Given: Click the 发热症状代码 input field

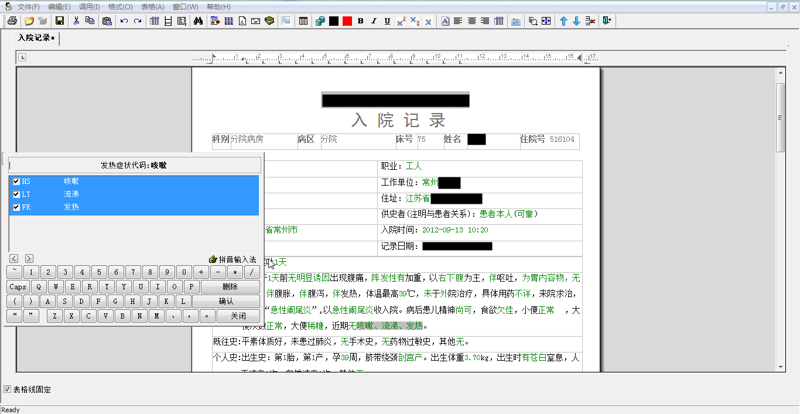Looking at the screenshot, I should click(x=135, y=165).
